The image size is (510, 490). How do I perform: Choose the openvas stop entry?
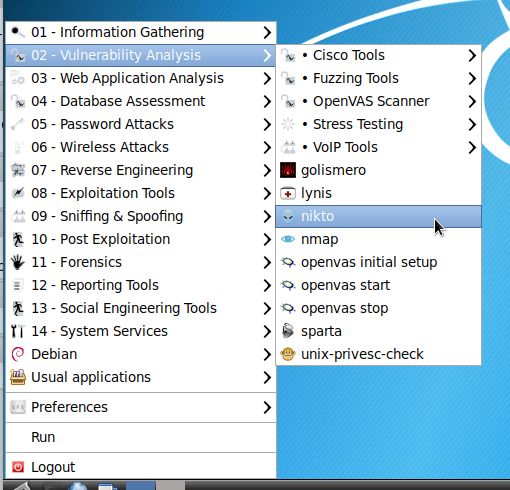tap(378, 308)
